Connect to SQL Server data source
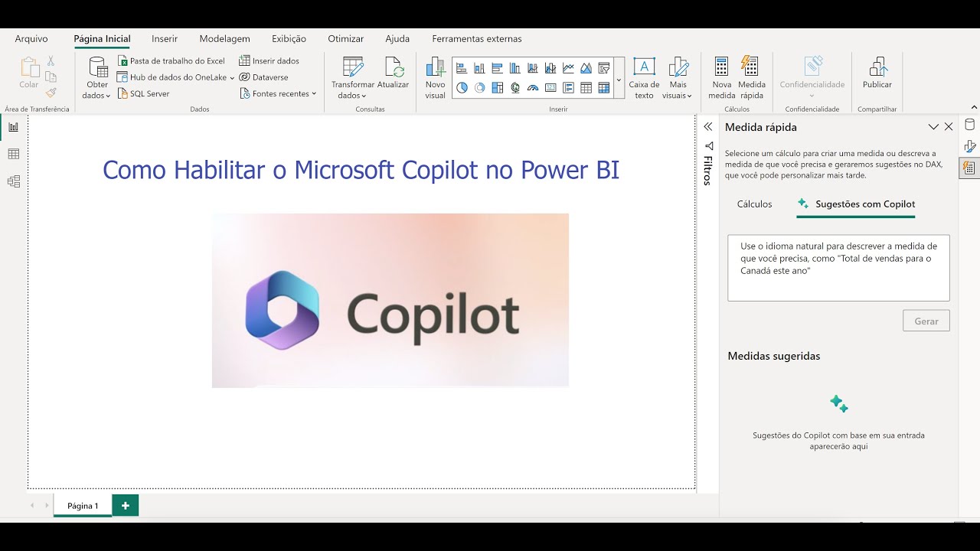The height and width of the screenshot is (551, 980). click(144, 93)
